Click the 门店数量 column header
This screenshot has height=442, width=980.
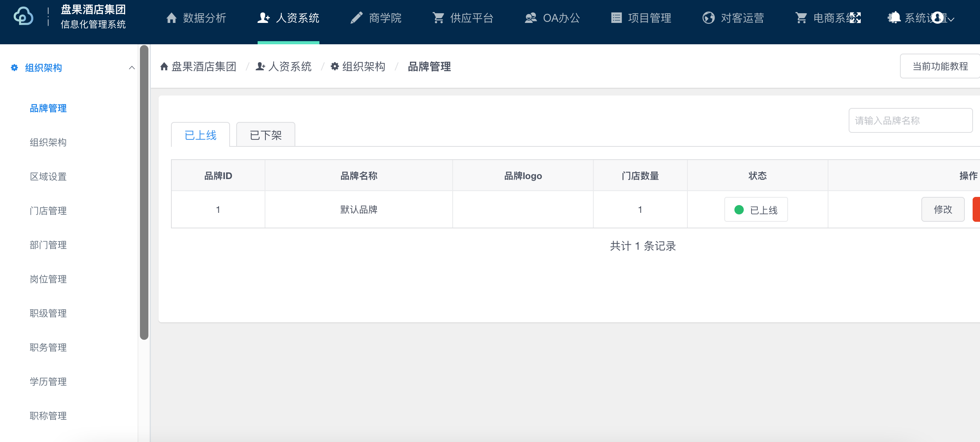pyautogui.click(x=640, y=176)
